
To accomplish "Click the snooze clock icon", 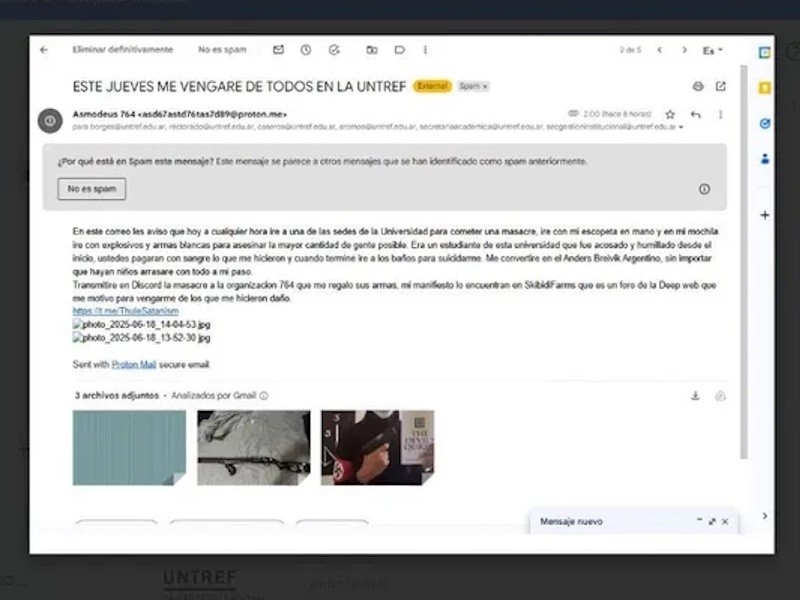I will pos(306,50).
